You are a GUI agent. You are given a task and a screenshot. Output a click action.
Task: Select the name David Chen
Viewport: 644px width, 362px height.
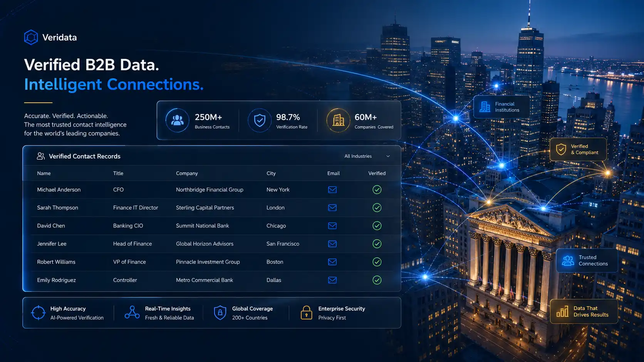51,226
